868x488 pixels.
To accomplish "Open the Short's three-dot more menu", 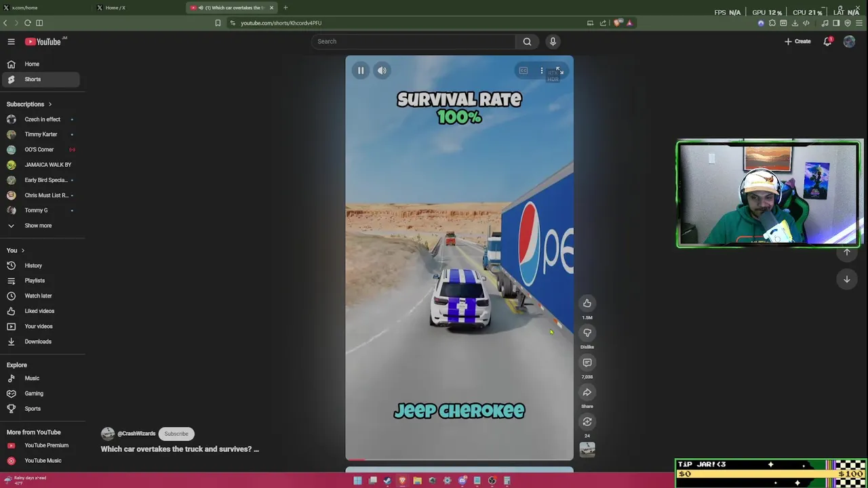I will pos(541,70).
